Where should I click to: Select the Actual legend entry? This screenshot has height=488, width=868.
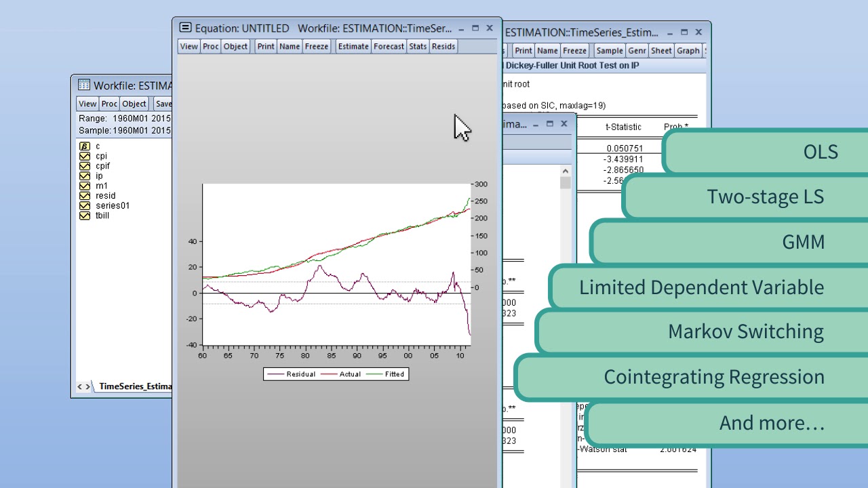click(x=341, y=374)
